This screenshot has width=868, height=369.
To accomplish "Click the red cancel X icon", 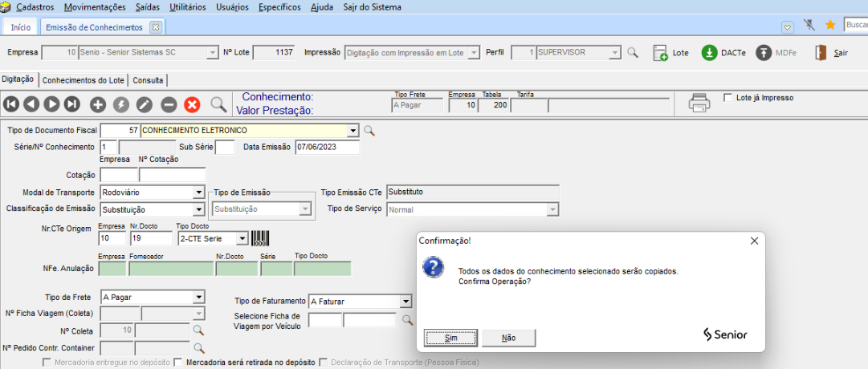I will (x=192, y=104).
